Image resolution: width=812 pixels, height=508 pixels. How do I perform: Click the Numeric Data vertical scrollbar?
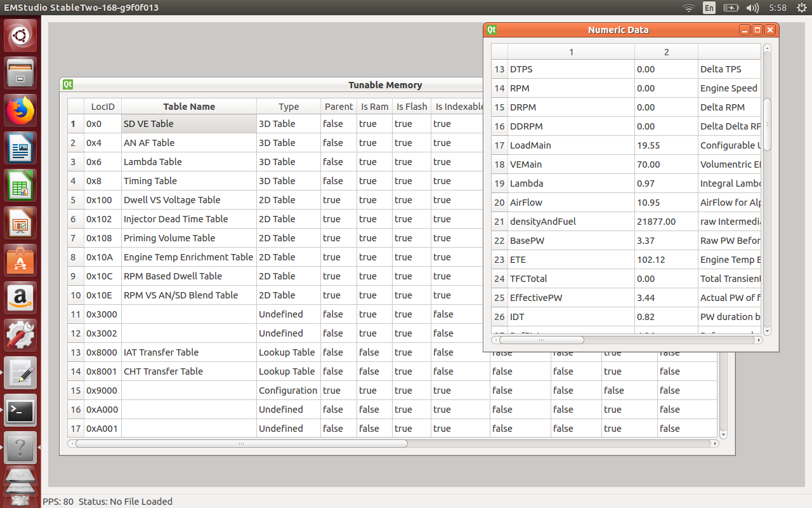pyautogui.click(x=767, y=124)
